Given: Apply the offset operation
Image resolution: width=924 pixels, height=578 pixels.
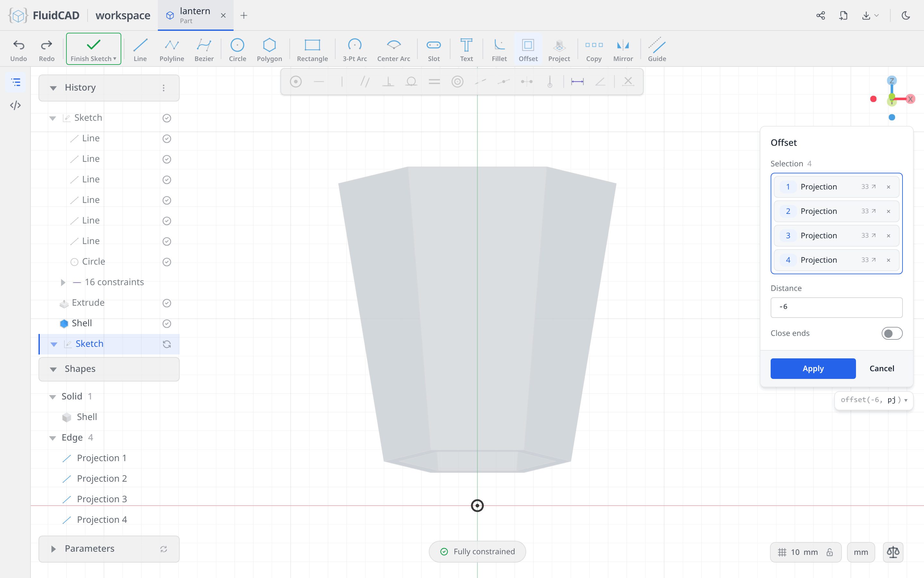Looking at the screenshot, I should 813,369.
